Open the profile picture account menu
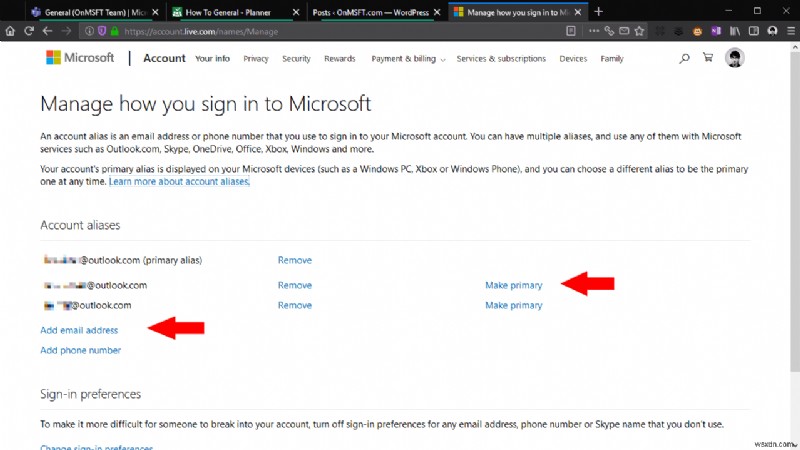Viewport: 800px width, 450px height. pyautogui.click(x=734, y=58)
